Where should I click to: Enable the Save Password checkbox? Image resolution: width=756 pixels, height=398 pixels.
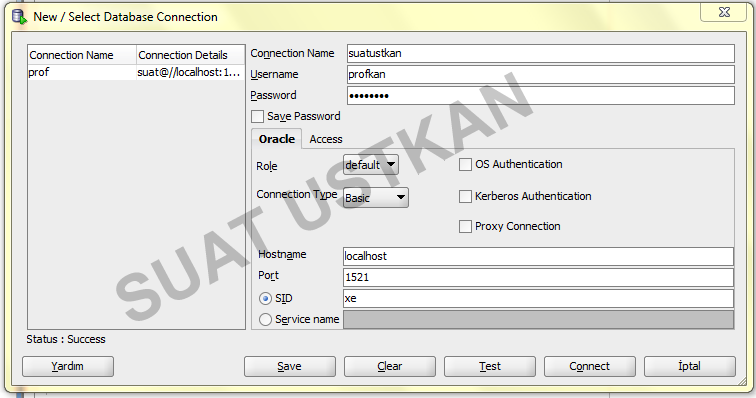(x=257, y=116)
